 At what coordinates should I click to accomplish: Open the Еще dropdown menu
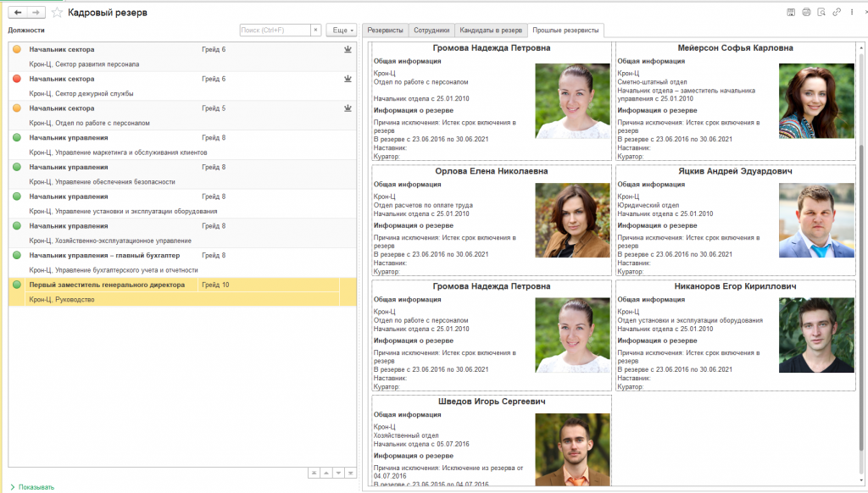(342, 30)
